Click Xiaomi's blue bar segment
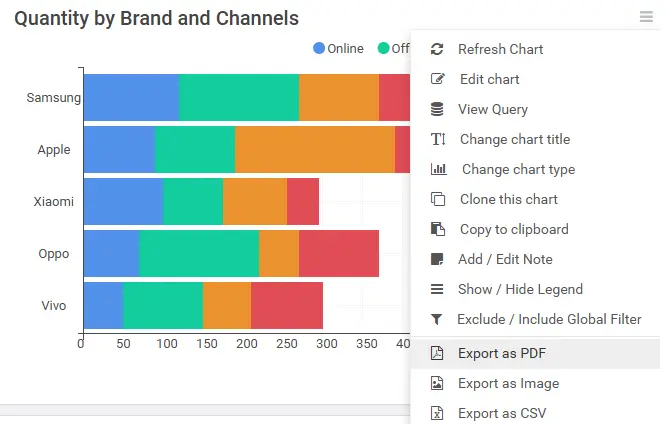Screen dimensions: 667x424 (x=123, y=201)
